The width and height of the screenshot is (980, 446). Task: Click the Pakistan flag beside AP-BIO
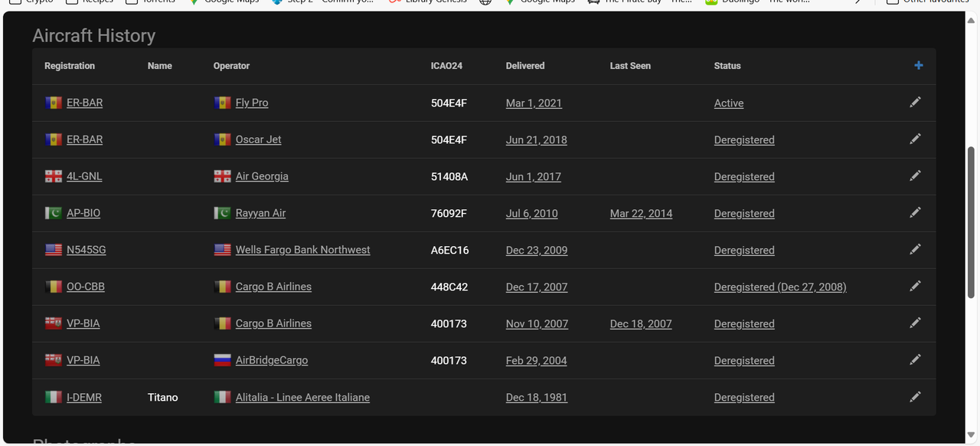tap(54, 213)
